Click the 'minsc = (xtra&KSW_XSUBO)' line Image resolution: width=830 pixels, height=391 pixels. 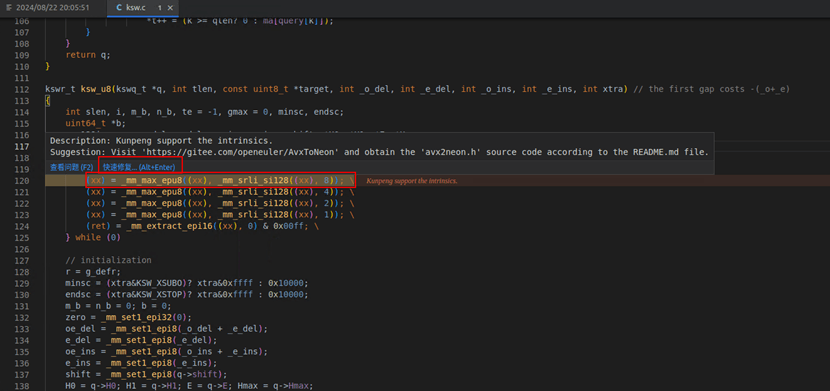[187, 283]
